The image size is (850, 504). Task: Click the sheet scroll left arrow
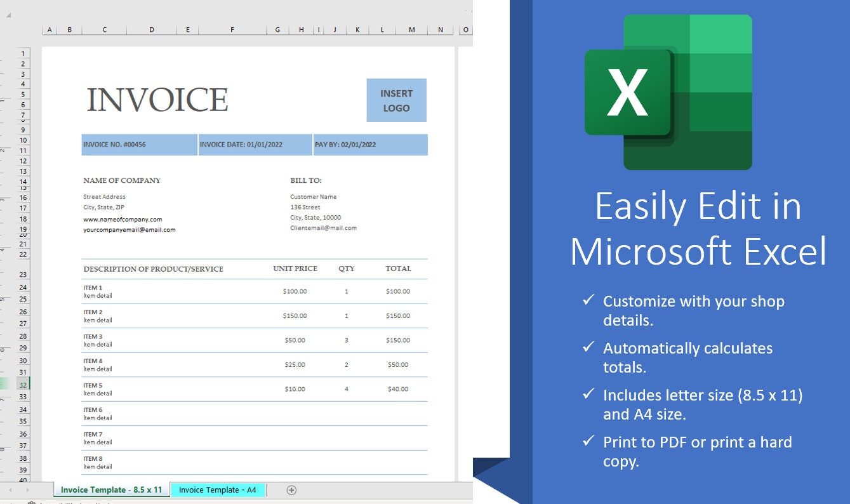coord(10,490)
